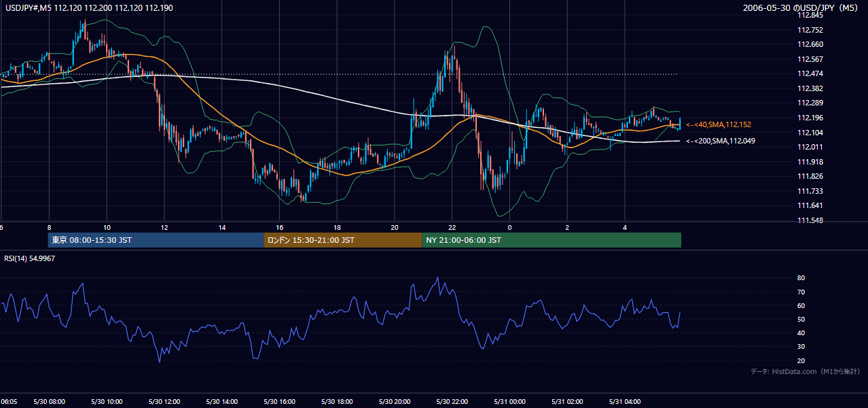The width and height of the screenshot is (868, 408).
Task: Select hour 20 on chart axis
Action: [x=395, y=227]
